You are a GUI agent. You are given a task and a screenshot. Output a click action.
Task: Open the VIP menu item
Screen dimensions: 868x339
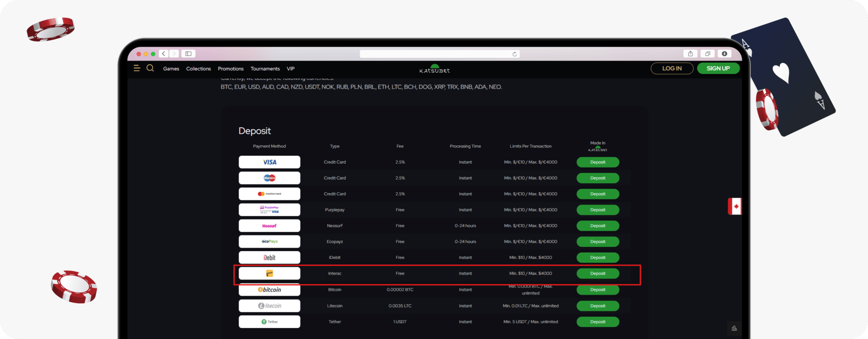click(291, 69)
